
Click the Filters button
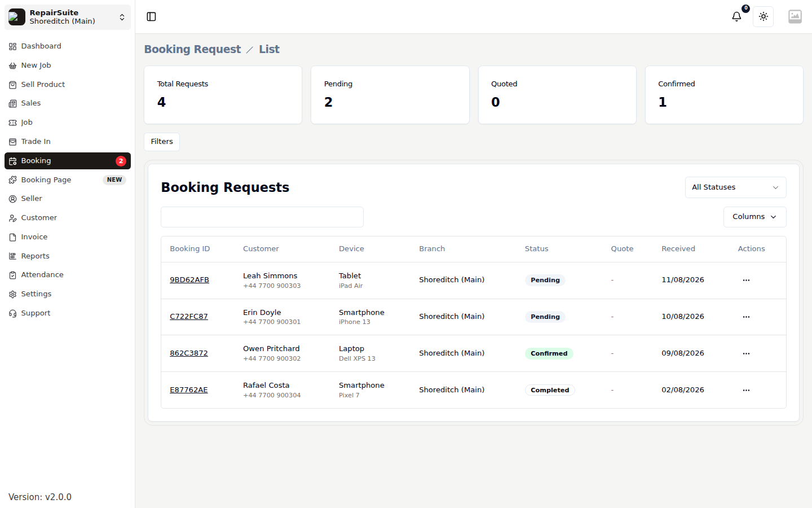coord(162,142)
